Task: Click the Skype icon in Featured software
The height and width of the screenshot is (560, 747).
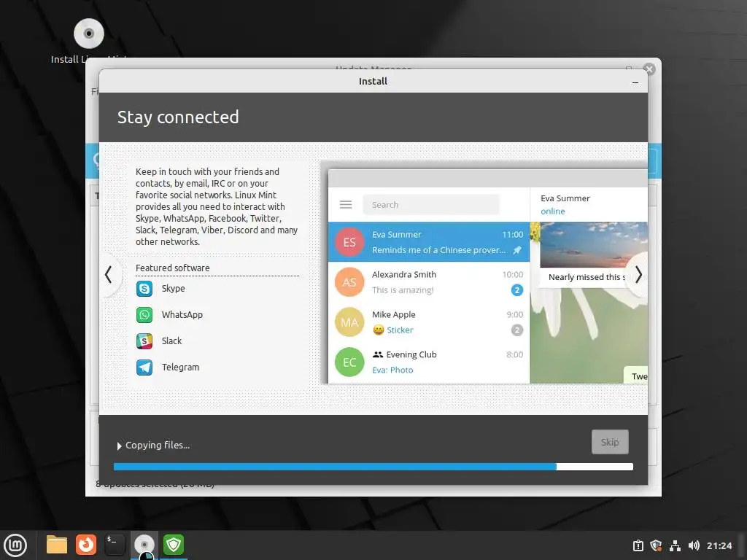Action: point(144,289)
